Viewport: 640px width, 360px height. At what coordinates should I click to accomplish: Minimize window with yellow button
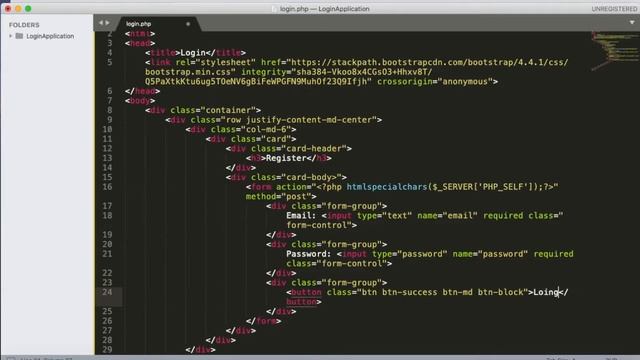pyautogui.click(x=18, y=8)
